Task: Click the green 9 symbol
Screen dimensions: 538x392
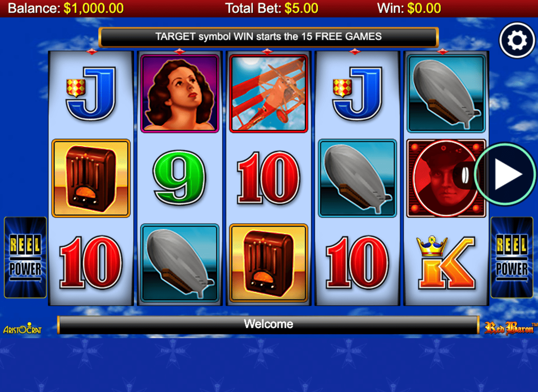Action: [179, 178]
